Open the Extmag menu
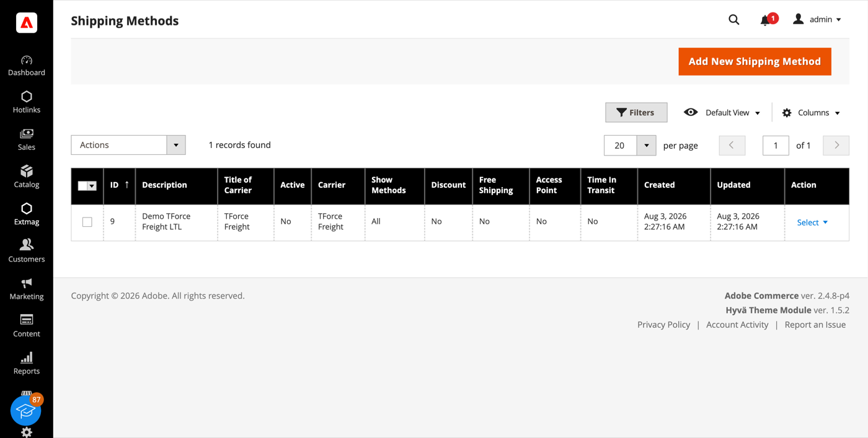Image resolution: width=868 pixels, height=438 pixels. [x=27, y=214]
